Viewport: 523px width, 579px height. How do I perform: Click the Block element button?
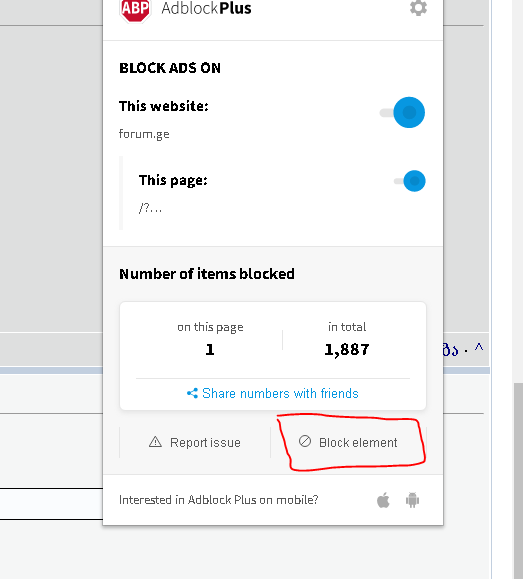pos(348,442)
